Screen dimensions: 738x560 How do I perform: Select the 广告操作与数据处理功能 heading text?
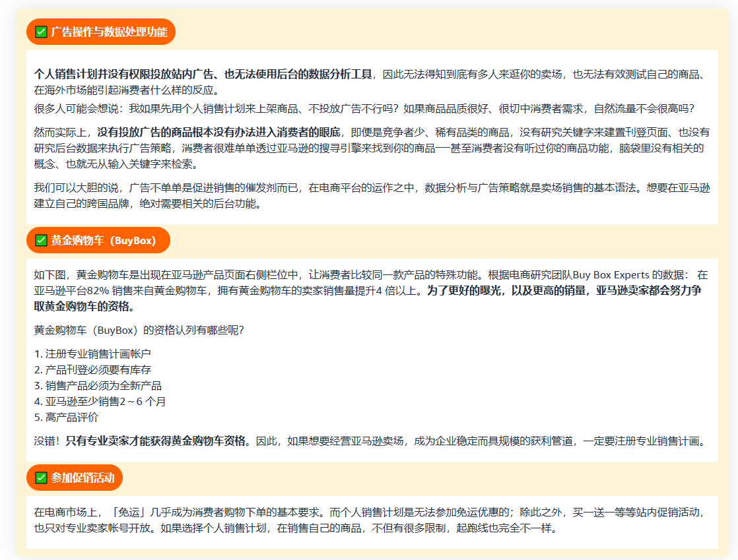coord(109,32)
